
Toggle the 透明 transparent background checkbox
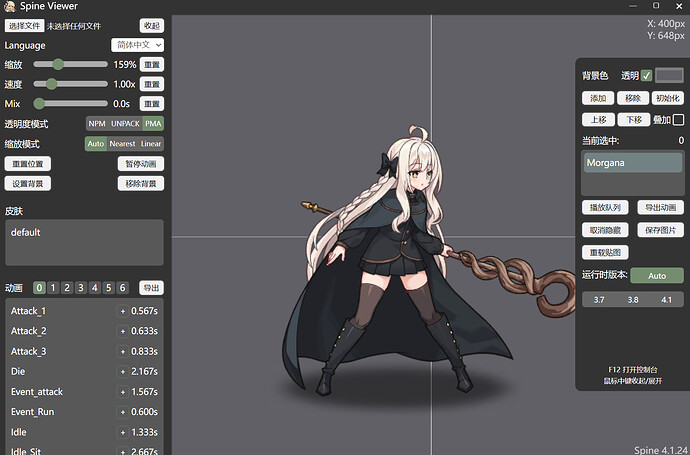point(646,76)
